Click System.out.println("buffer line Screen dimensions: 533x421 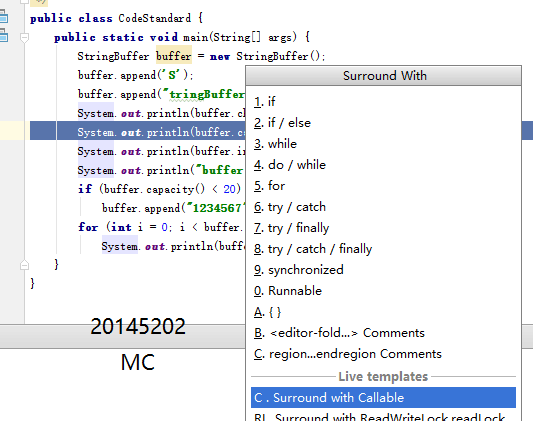coord(161,170)
